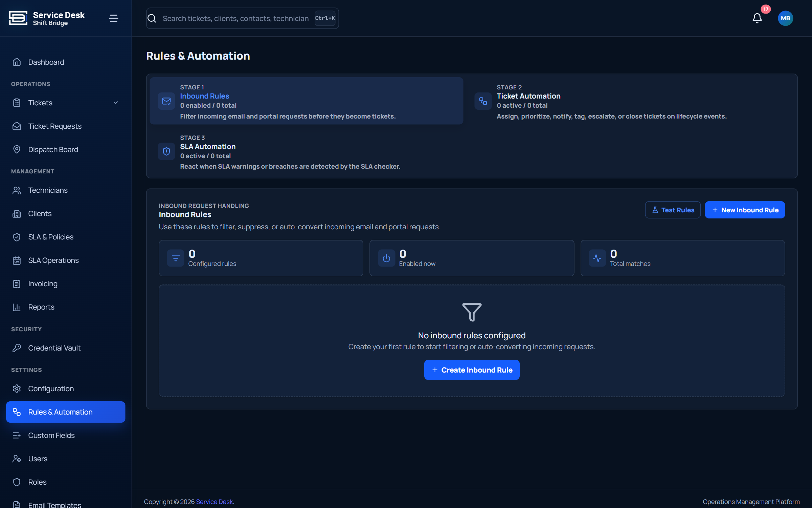The image size is (812, 508).
Task: Click the Dispatch Board pin icon
Action: (x=17, y=150)
